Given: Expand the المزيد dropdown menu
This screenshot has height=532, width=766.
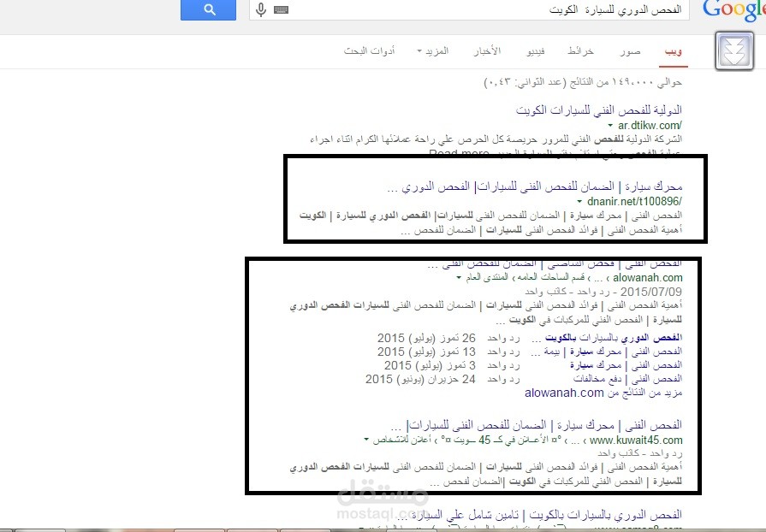Looking at the screenshot, I should point(433,50).
